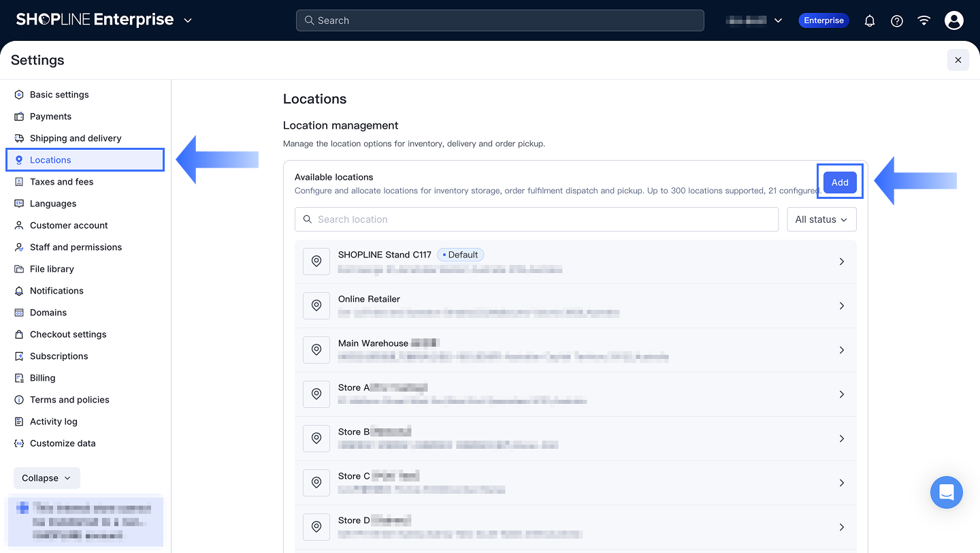Click the pin icon for Store B
The height and width of the screenshot is (553, 980).
click(x=316, y=439)
